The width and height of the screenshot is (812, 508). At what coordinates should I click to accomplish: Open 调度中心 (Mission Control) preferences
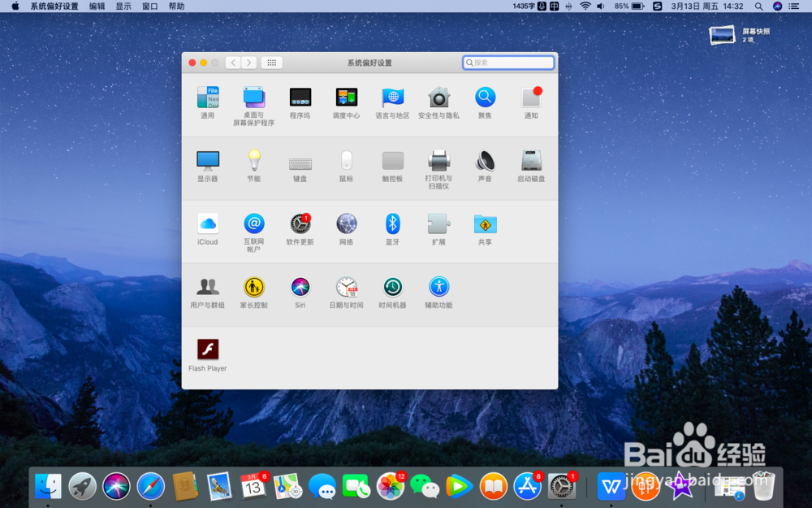pos(346,102)
